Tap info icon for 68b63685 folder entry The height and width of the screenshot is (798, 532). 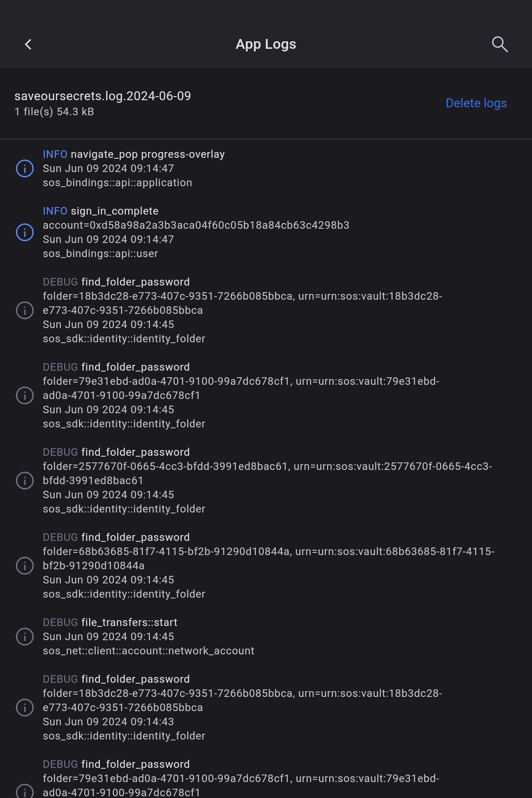[x=25, y=566]
